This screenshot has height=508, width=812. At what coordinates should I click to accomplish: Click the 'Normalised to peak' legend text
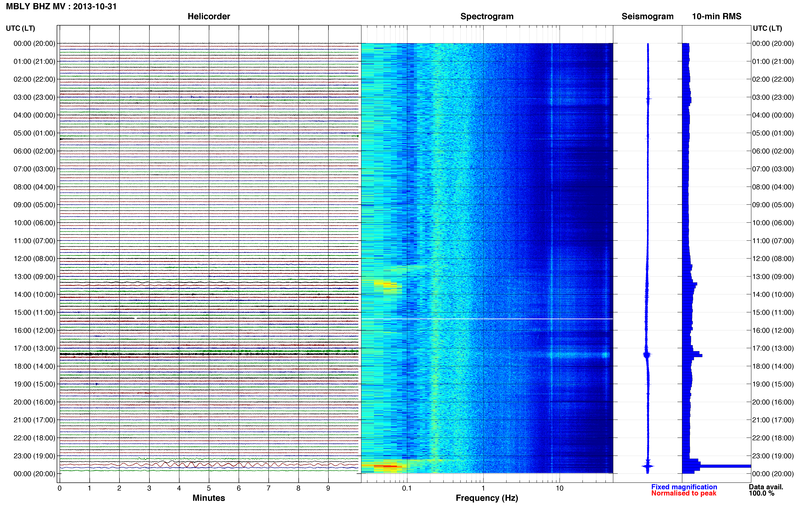(x=684, y=493)
